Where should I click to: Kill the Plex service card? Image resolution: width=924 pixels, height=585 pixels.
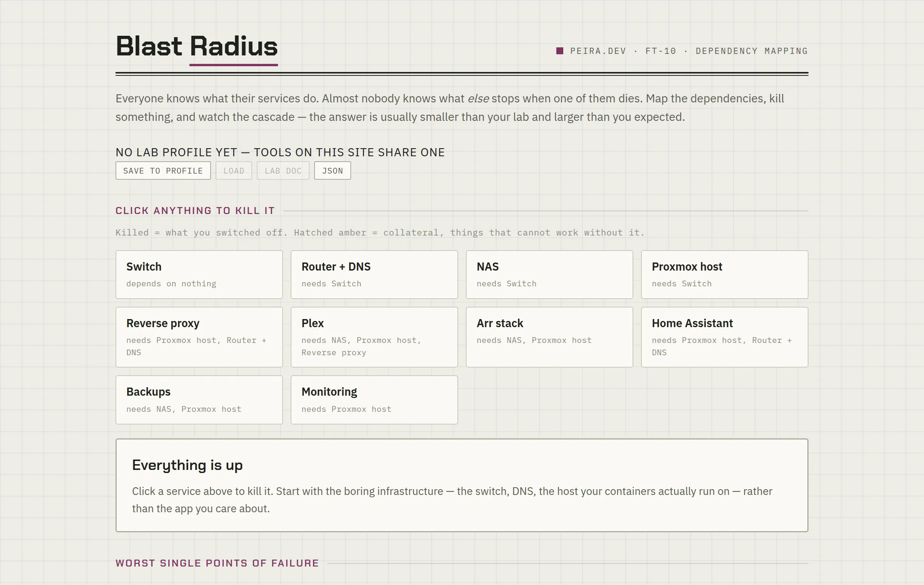coord(374,337)
